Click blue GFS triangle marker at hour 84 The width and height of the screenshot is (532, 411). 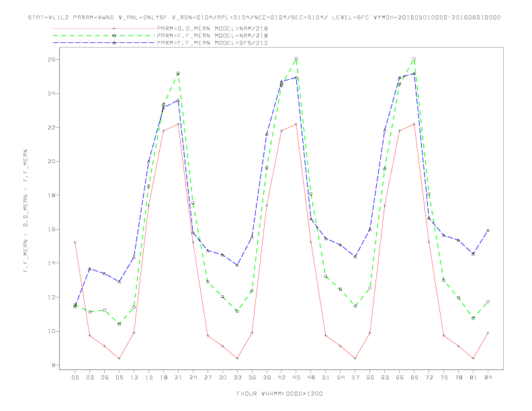click(488, 230)
